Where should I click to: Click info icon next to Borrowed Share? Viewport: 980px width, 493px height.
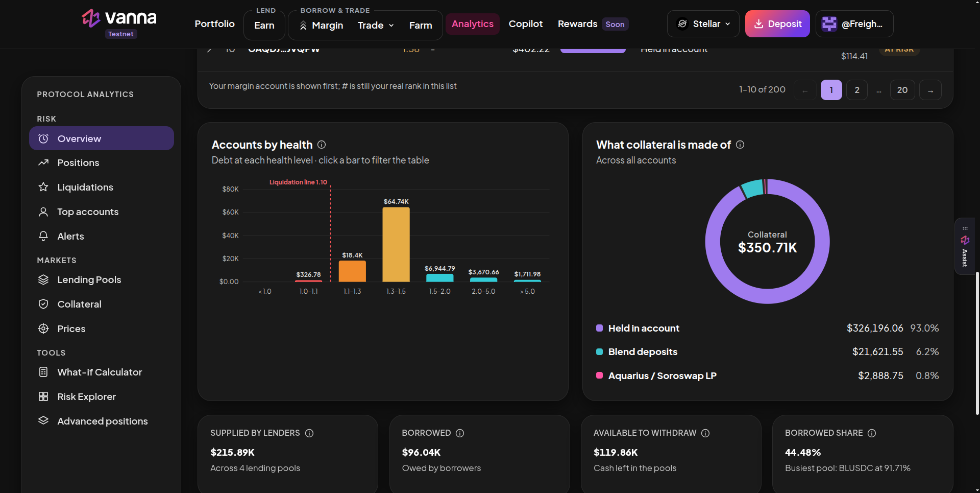tap(872, 433)
